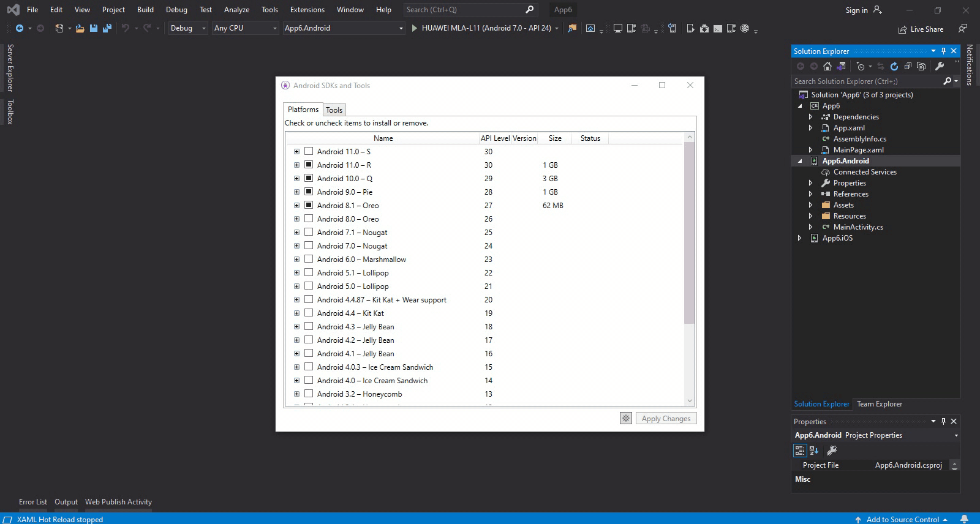This screenshot has height=524, width=980.
Task: Click the New Project toolbar icon
Action: coord(59,28)
